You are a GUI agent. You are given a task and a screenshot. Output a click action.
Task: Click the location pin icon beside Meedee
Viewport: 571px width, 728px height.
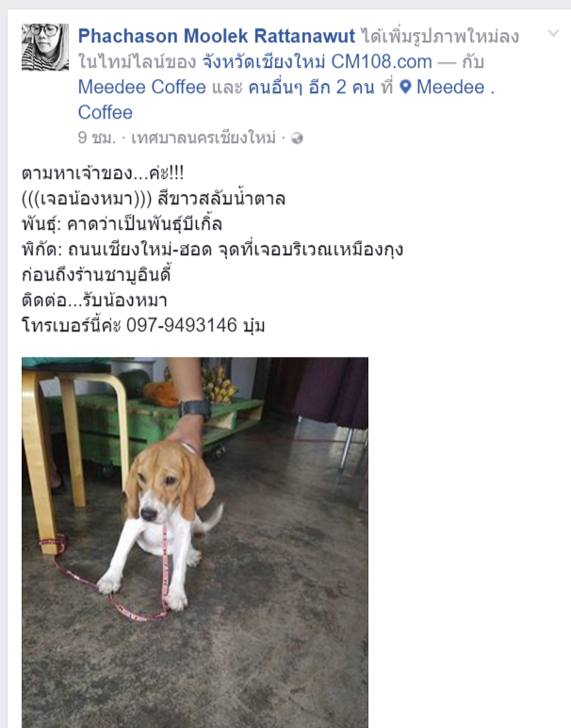click(x=405, y=87)
